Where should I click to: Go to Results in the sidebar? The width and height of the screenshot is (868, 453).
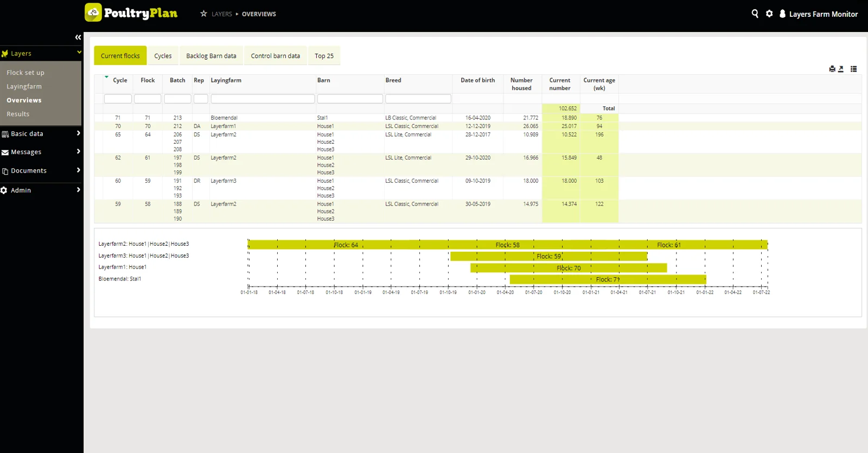click(18, 114)
